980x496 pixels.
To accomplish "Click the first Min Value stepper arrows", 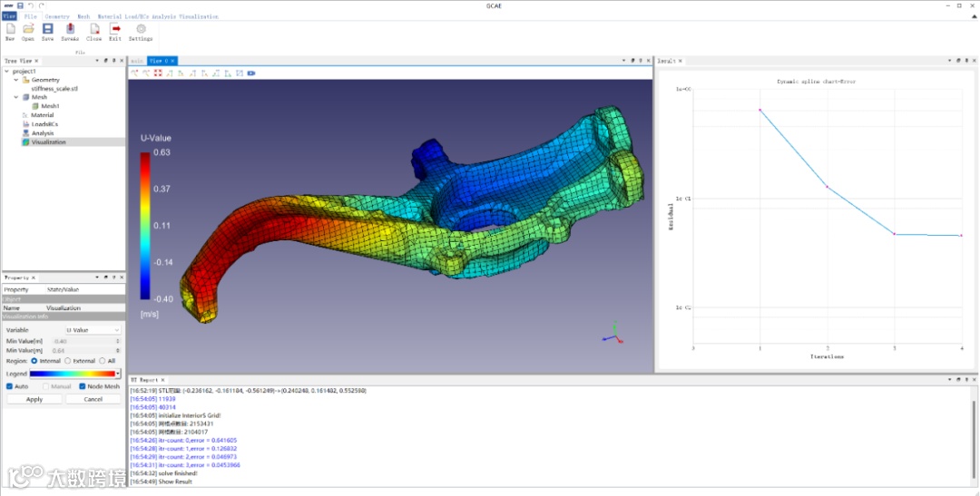I will [117, 341].
